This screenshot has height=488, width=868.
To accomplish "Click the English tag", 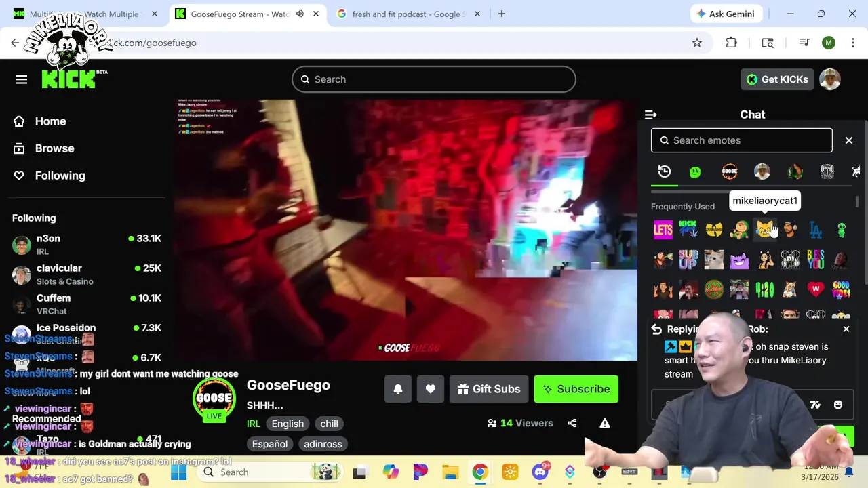I will pos(288,424).
